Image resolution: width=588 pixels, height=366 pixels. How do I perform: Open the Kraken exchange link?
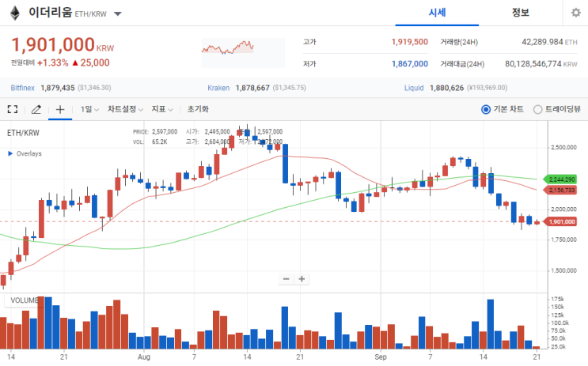(218, 88)
